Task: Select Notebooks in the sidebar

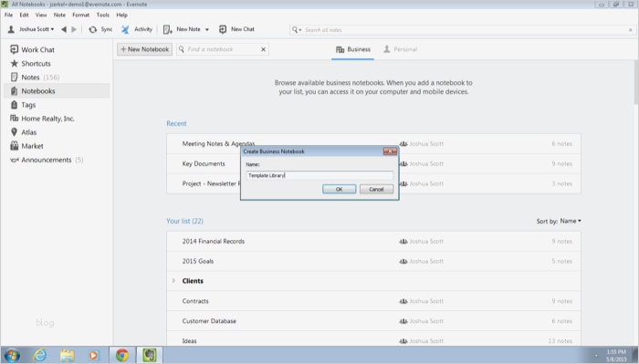Action: coord(57,91)
